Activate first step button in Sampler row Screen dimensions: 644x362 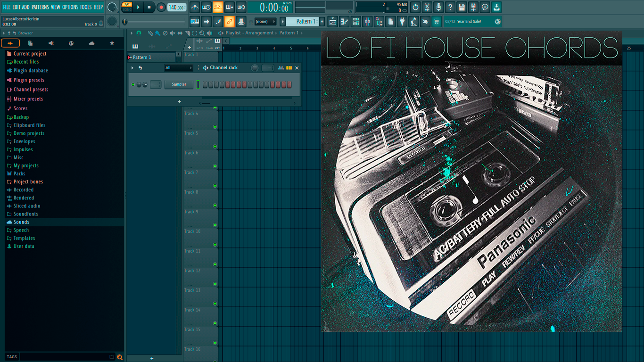point(205,84)
